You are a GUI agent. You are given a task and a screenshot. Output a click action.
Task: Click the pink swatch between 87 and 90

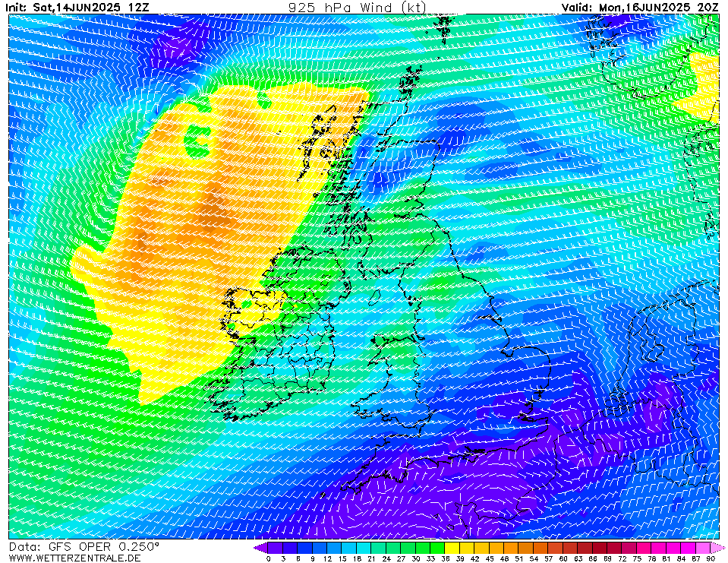703,548
